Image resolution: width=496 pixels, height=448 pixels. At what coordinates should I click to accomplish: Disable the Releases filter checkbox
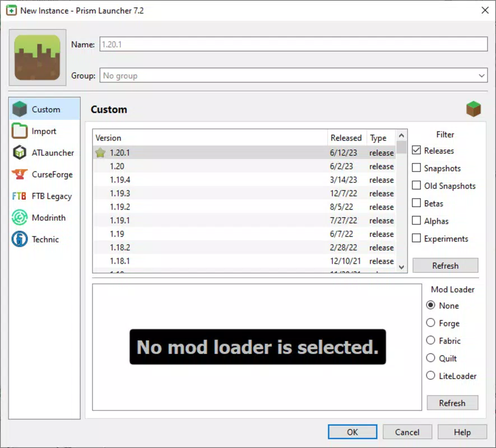416,150
